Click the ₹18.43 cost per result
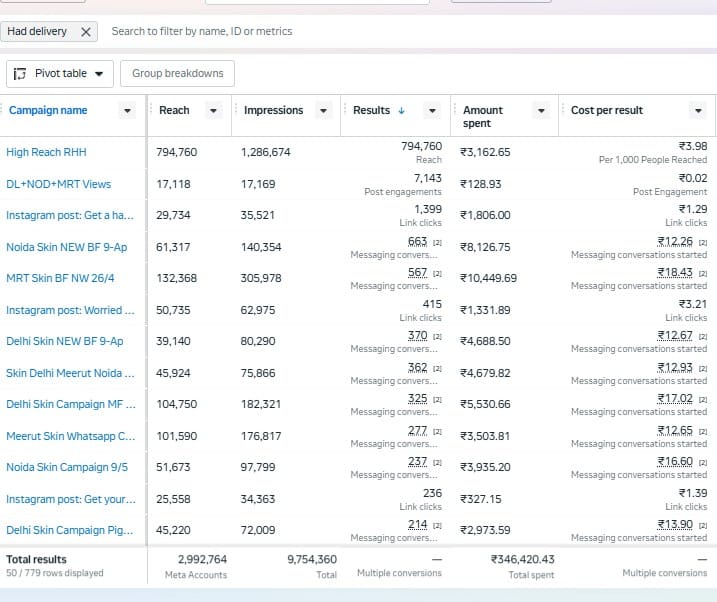The height and width of the screenshot is (602, 717). pyautogui.click(x=675, y=272)
